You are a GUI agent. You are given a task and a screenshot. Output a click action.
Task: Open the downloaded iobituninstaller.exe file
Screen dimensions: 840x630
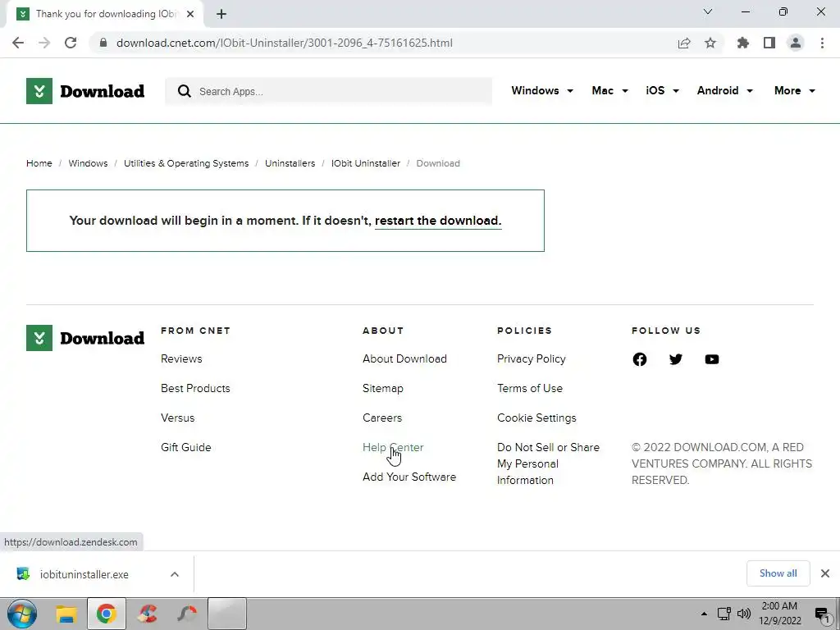[84, 574]
